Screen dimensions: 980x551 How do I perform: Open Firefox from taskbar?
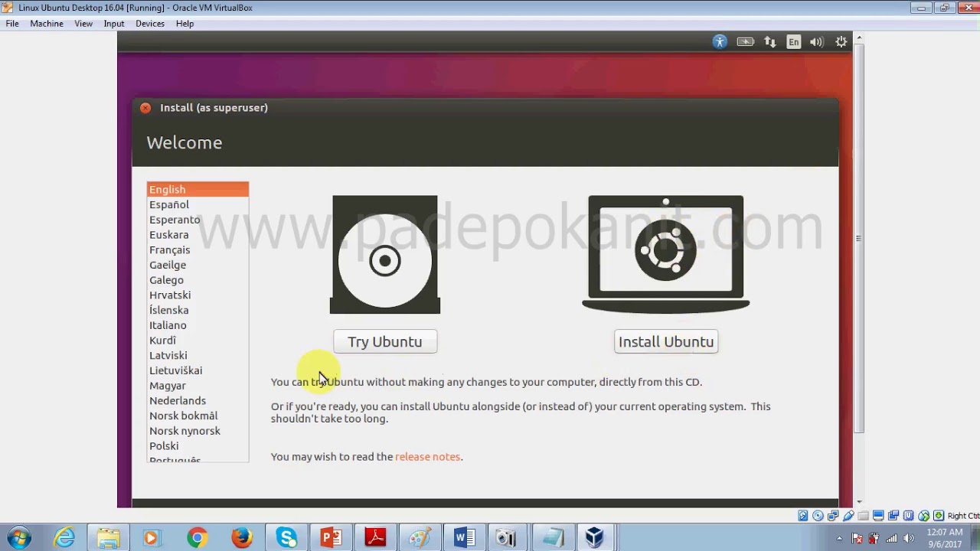point(242,538)
